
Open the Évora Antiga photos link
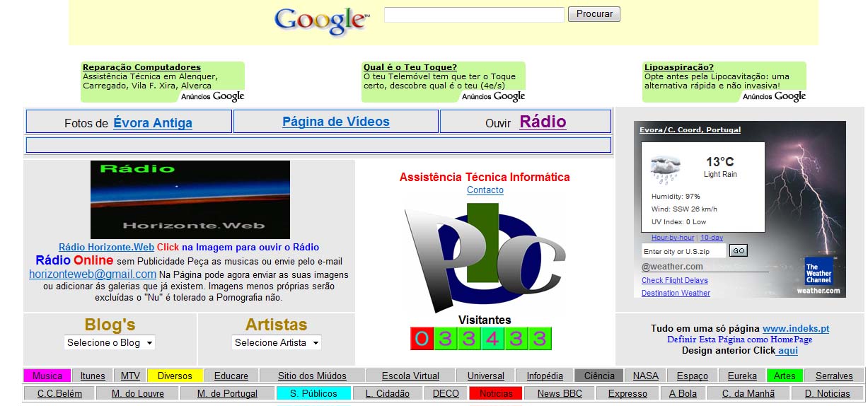coord(153,123)
